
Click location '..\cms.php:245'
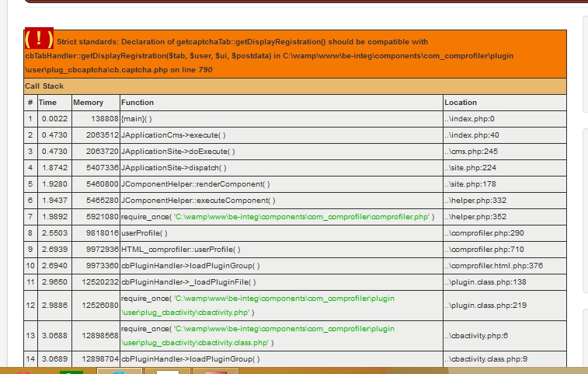tap(471, 152)
